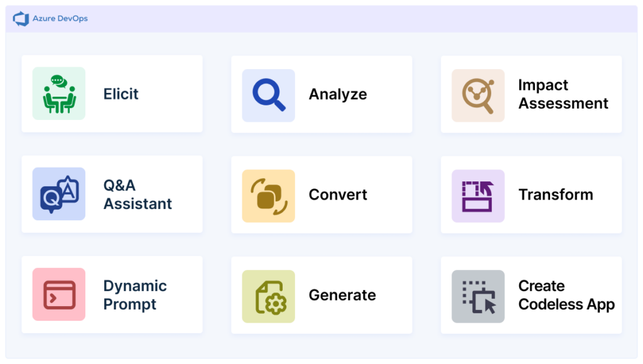Open the Dynamic Prompt card
Image resolution: width=643 pixels, height=364 pixels.
tap(112, 295)
